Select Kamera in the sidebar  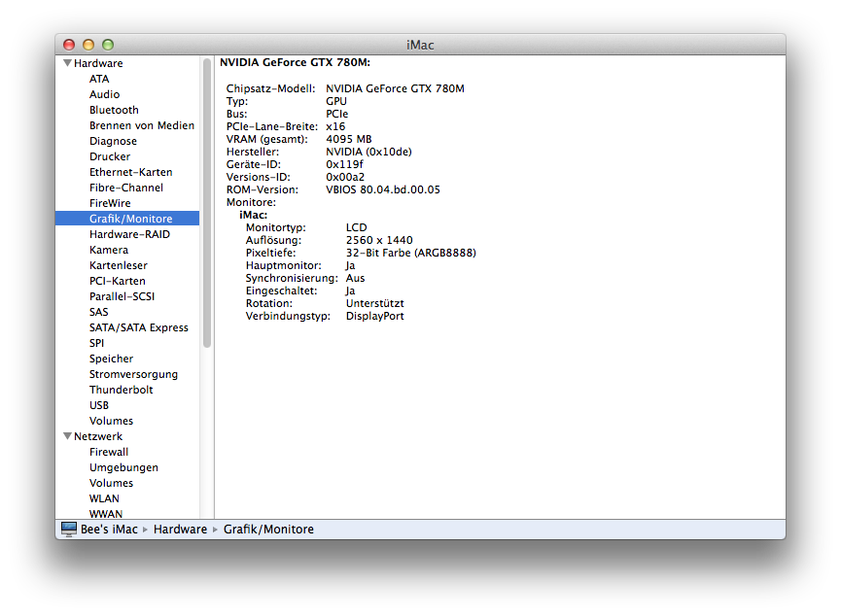(109, 250)
